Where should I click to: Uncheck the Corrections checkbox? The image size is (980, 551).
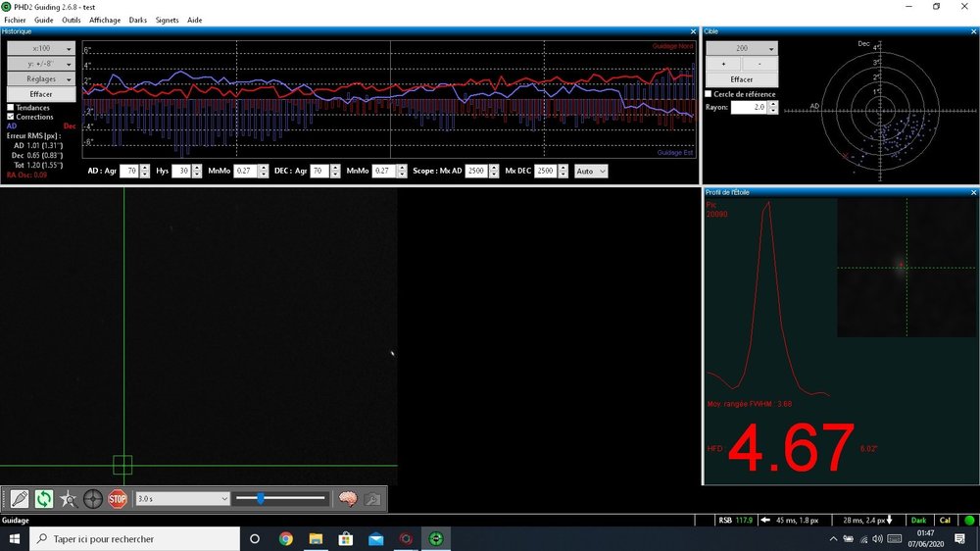click(10, 117)
